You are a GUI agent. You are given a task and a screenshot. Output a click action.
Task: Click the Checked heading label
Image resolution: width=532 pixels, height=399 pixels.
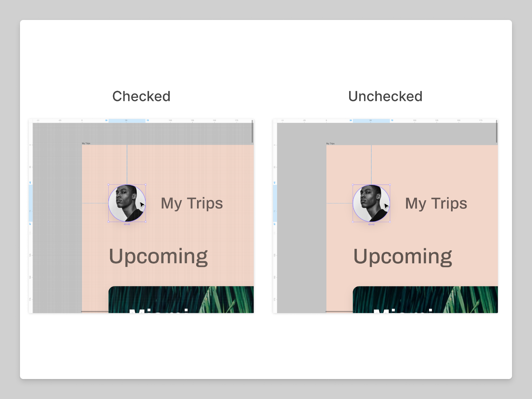coord(141,96)
